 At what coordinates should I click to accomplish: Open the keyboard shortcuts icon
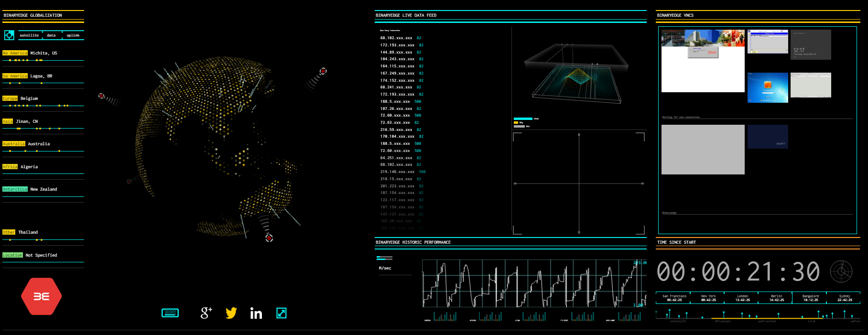(170, 313)
